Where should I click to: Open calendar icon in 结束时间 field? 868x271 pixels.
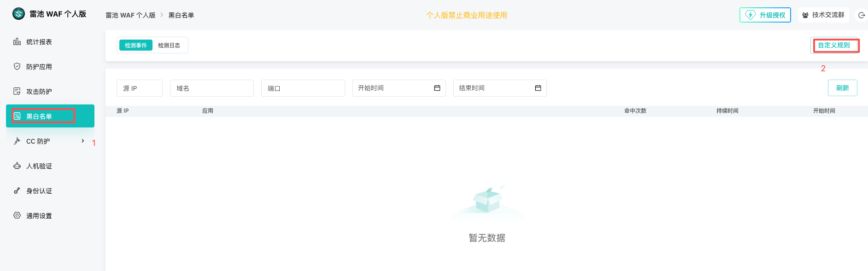tap(538, 88)
